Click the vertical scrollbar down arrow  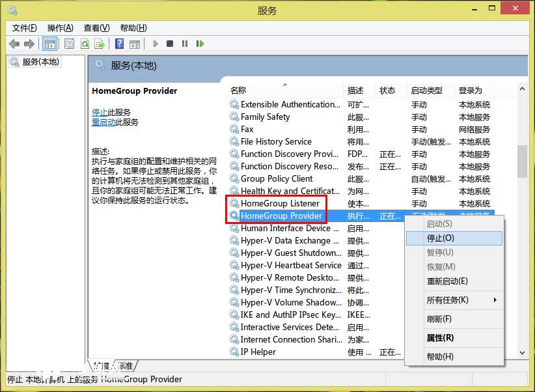coord(522,351)
